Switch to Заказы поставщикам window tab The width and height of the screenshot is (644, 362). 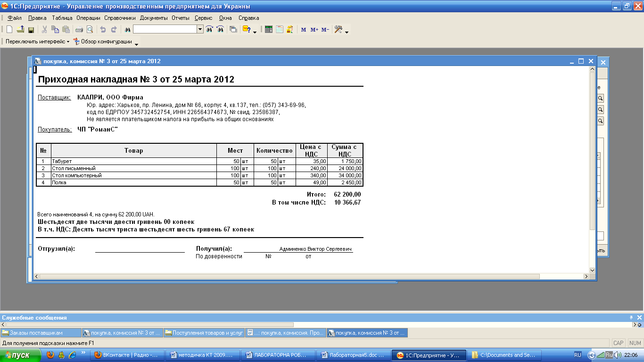coord(41,333)
